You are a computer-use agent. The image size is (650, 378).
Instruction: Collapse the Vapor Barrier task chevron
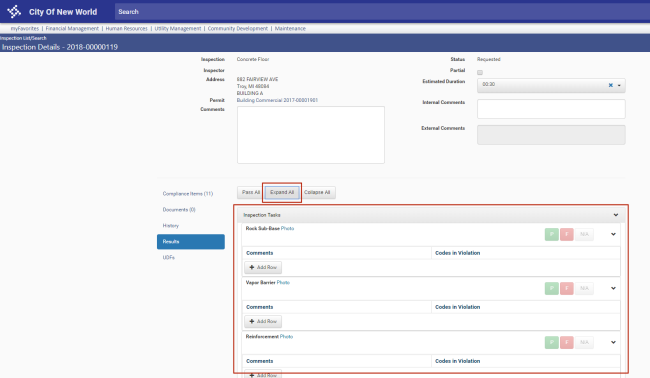tap(613, 288)
